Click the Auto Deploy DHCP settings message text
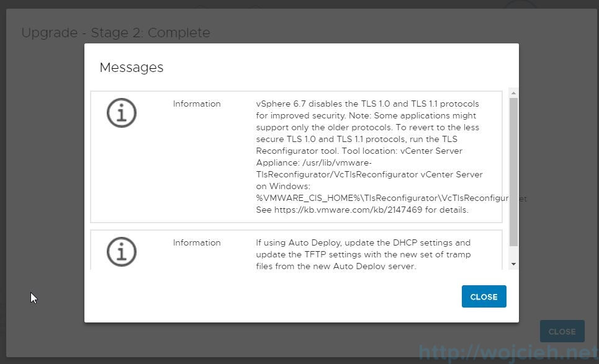This screenshot has width=599, height=364. click(x=363, y=242)
